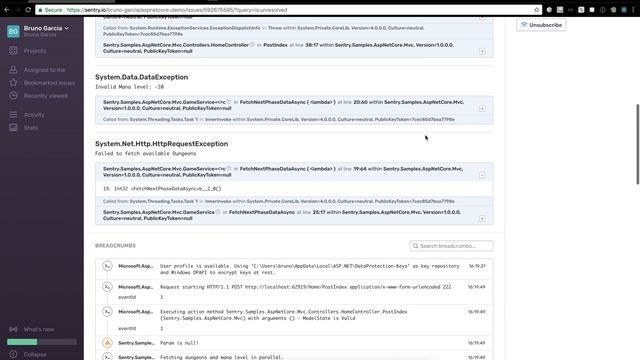Focus the Search breadcrumbs field
This screenshot has height=360, width=640.
(451, 246)
